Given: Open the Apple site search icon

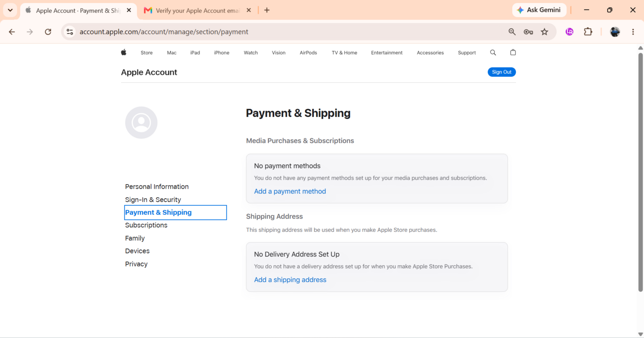Looking at the screenshot, I should pos(493,52).
